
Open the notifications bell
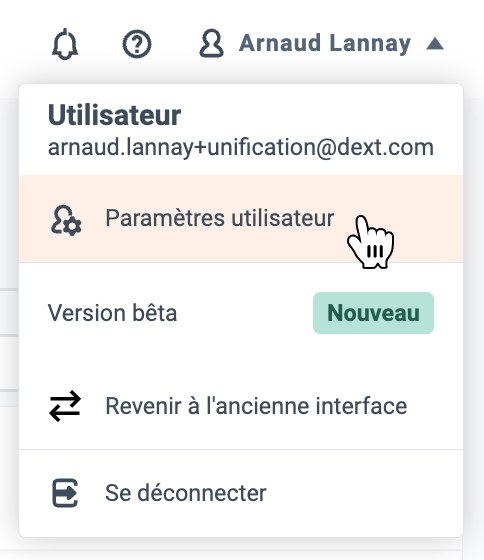coord(65,44)
